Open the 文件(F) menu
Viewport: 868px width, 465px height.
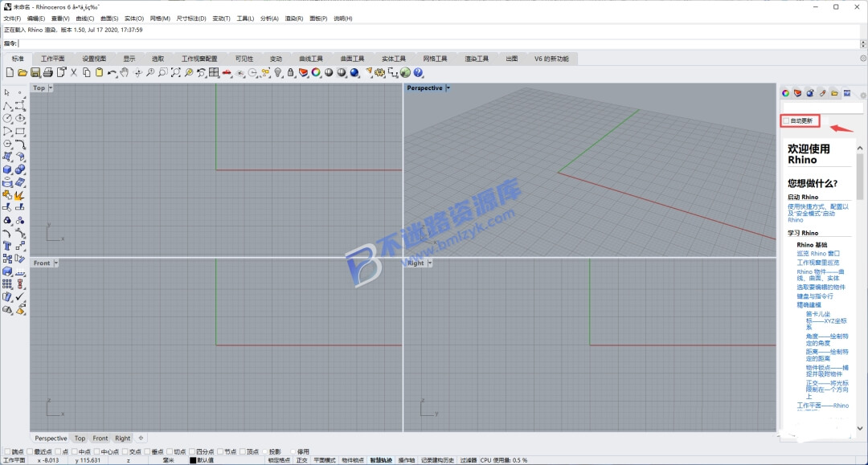(12, 18)
